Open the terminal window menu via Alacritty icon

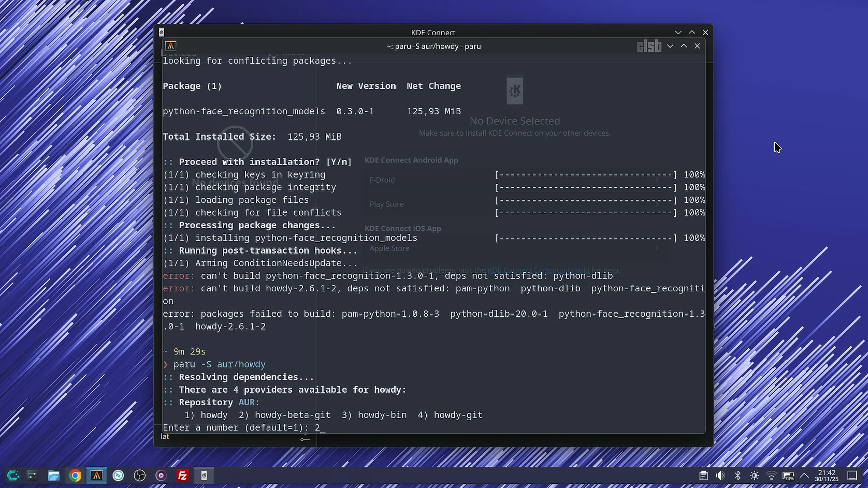click(x=171, y=46)
